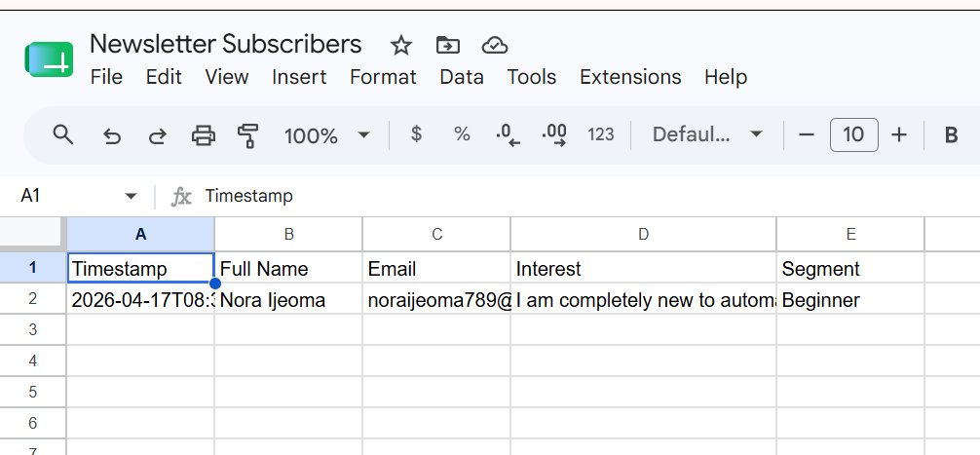
Task: Open the Data menu
Action: (462, 77)
